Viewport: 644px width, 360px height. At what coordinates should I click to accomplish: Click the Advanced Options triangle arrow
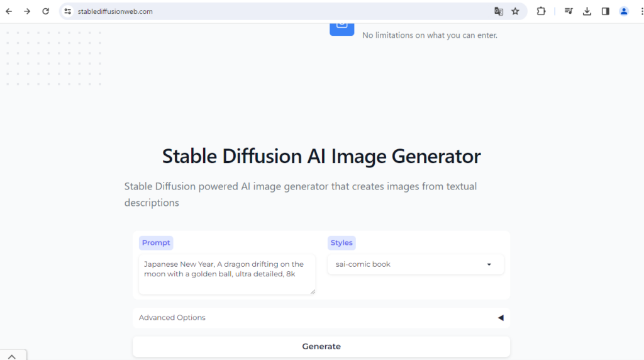tap(501, 318)
